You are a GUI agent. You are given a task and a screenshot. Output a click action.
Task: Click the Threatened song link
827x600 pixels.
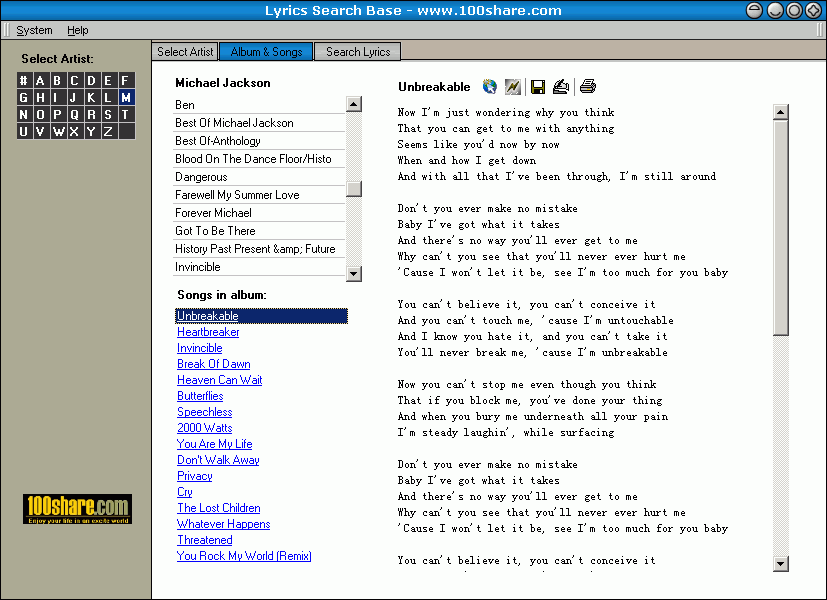(x=204, y=540)
